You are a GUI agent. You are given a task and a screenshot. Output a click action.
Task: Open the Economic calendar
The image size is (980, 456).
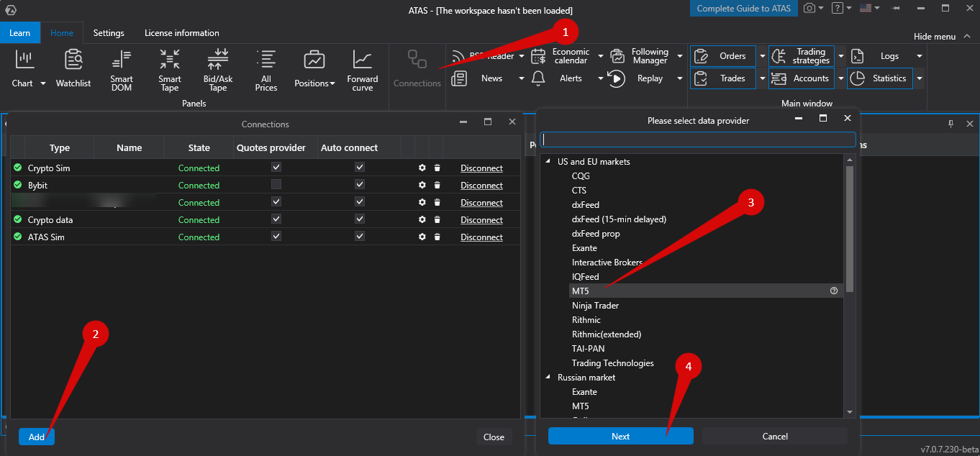click(561, 56)
